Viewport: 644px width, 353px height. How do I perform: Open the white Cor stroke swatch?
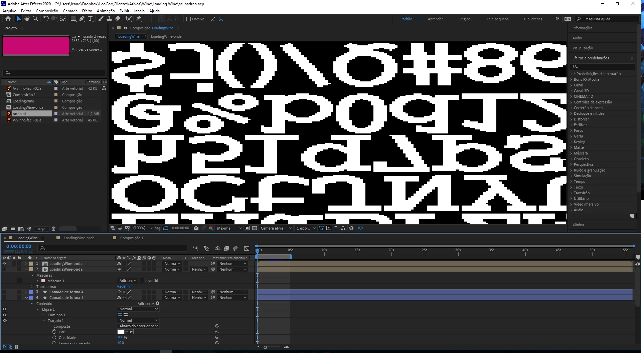pos(121,332)
